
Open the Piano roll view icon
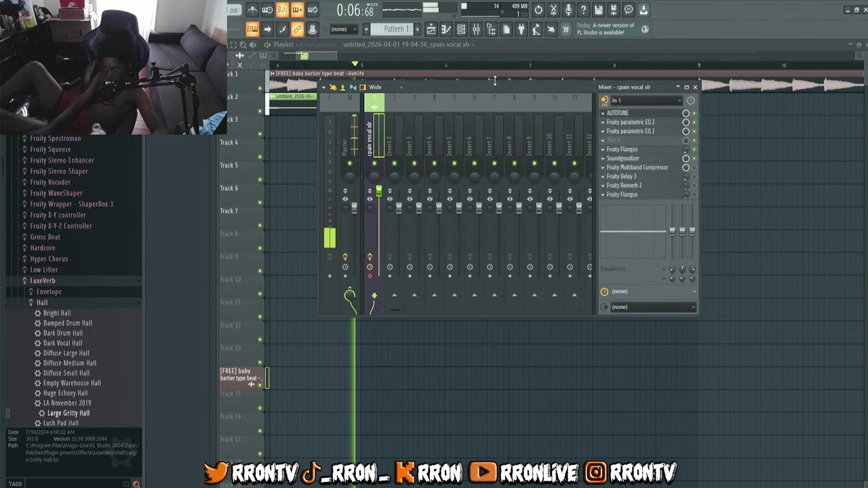pyautogui.click(x=446, y=29)
